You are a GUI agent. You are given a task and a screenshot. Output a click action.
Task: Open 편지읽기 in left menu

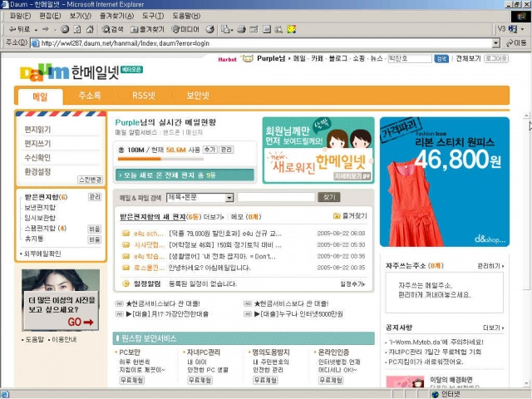click(x=37, y=130)
